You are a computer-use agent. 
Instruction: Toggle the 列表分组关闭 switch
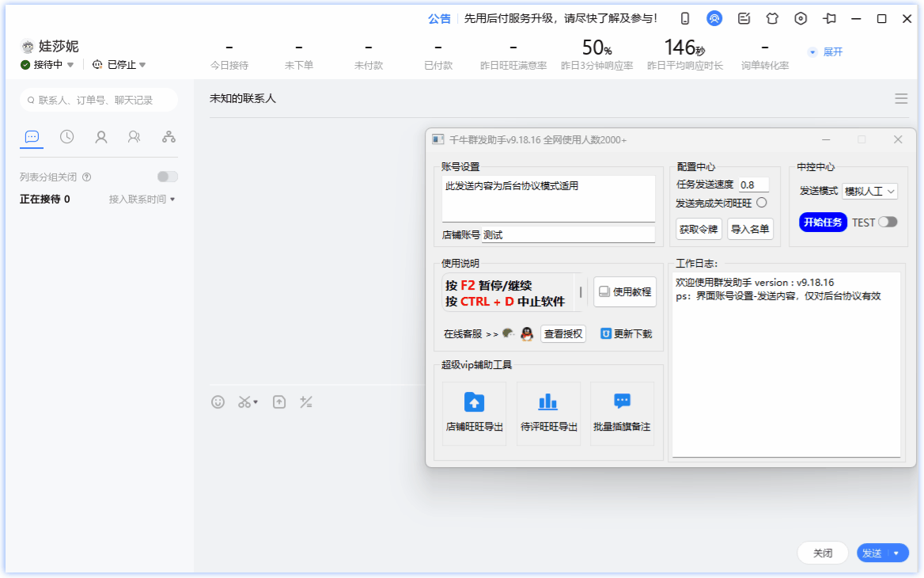(168, 177)
